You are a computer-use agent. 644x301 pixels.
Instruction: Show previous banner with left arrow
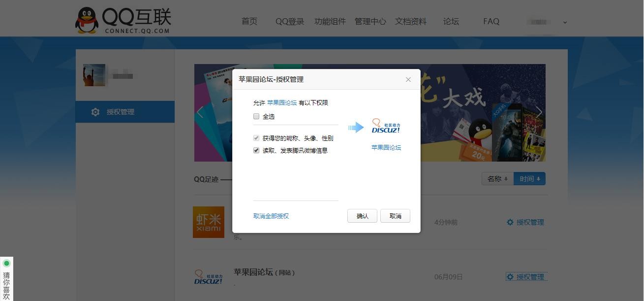(200, 112)
